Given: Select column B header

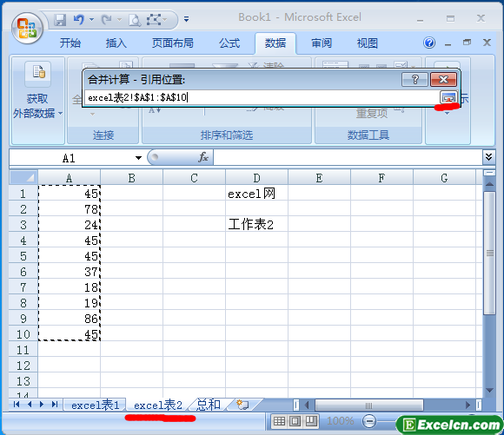Looking at the screenshot, I should (x=131, y=178).
